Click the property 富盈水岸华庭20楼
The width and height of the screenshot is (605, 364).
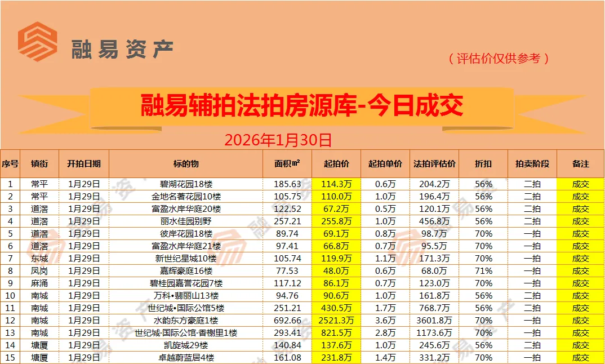point(186,209)
